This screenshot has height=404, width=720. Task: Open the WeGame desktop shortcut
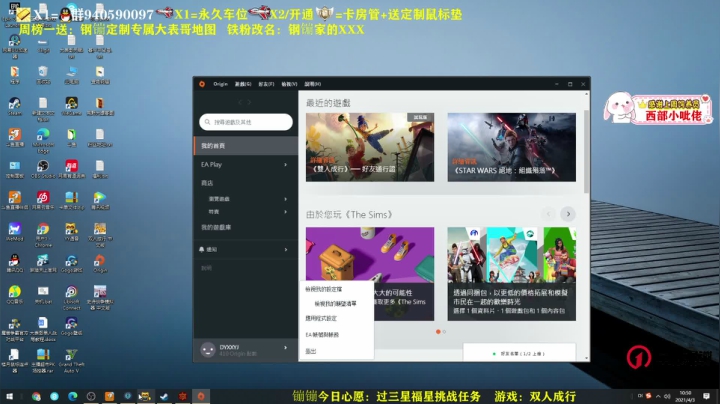[71, 107]
